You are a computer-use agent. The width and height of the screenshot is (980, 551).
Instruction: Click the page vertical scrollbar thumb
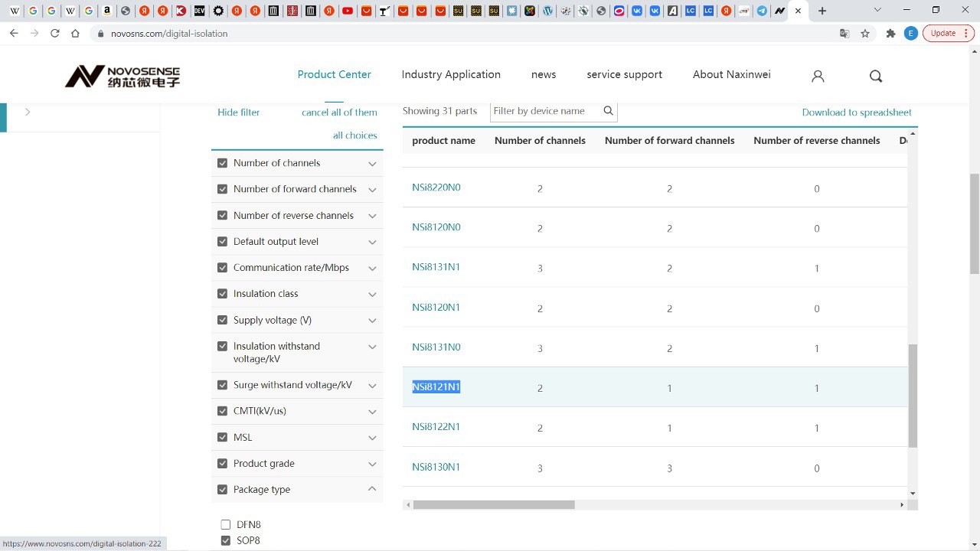(x=975, y=223)
